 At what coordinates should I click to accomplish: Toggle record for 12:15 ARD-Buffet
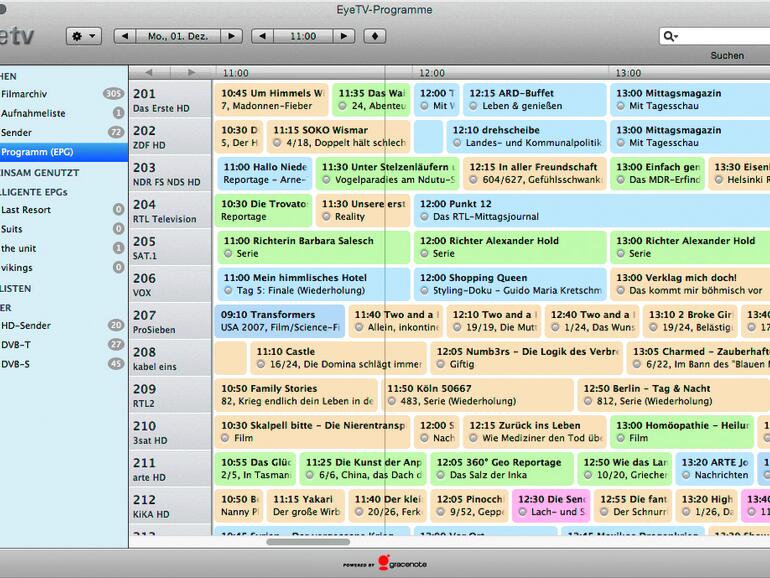pos(473,106)
